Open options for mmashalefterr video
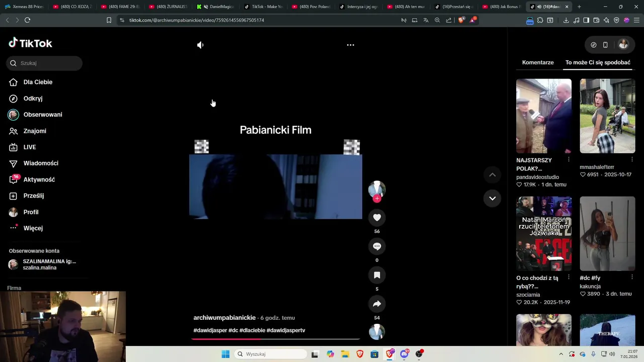644x362 pixels. pyautogui.click(x=632, y=159)
